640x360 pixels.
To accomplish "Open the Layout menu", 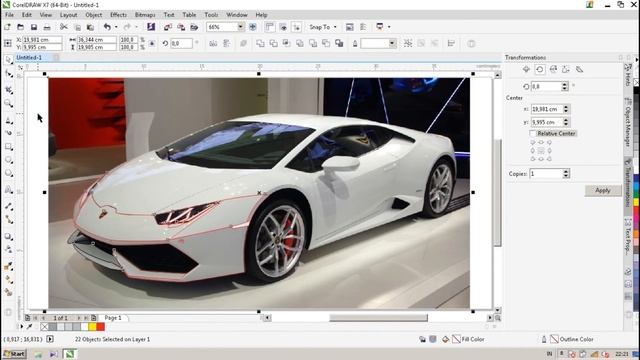I will click(x=68, y=15).
